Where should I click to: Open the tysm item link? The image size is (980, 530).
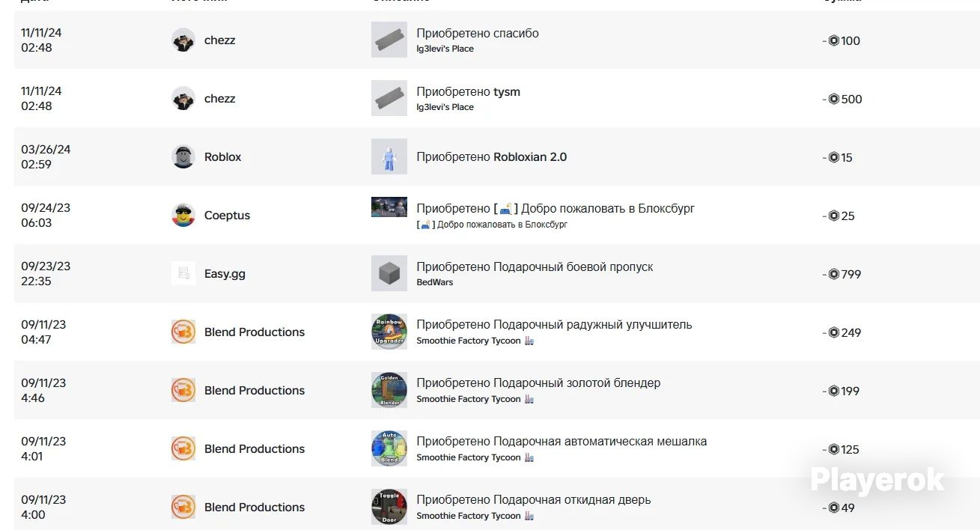pyautogui.click(x=507, y=92)
